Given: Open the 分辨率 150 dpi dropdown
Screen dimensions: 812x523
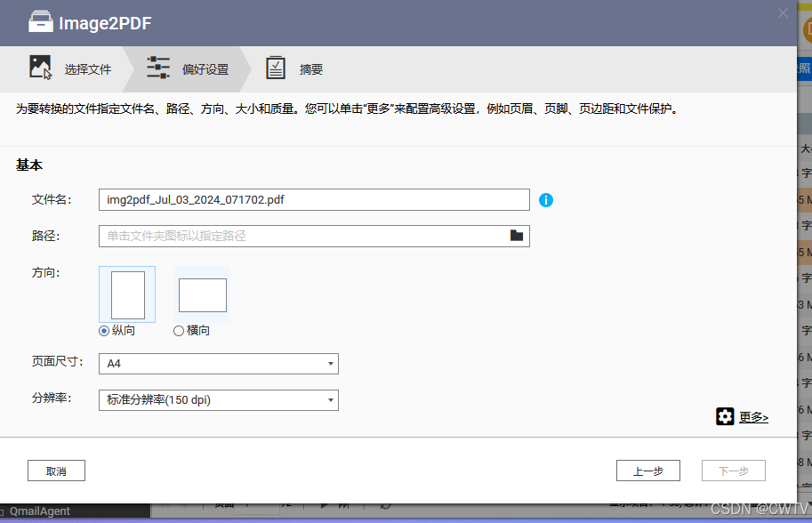Looking at the screenshot, I should tap(219, 400).
